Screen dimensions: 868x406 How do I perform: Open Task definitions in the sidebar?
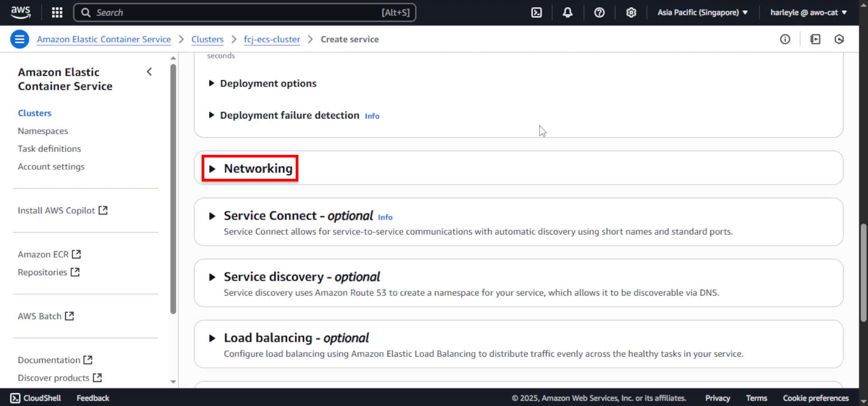49,148
